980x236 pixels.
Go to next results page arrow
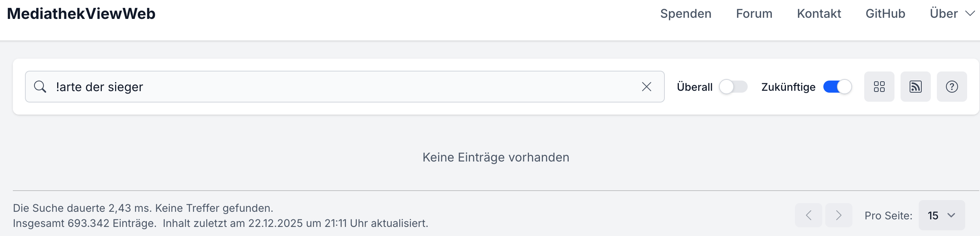(838, 216)
